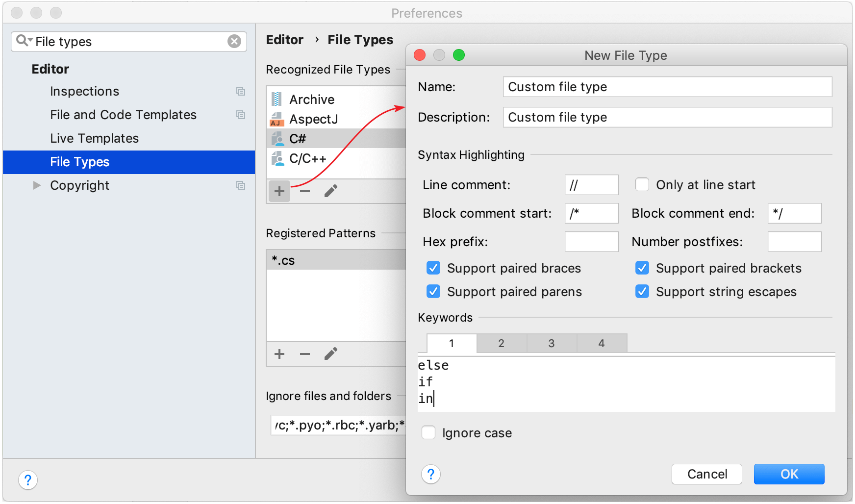Enable Ignore case for keywords
The width and height of the screenshot is (855, 504).
pos(428,432)
